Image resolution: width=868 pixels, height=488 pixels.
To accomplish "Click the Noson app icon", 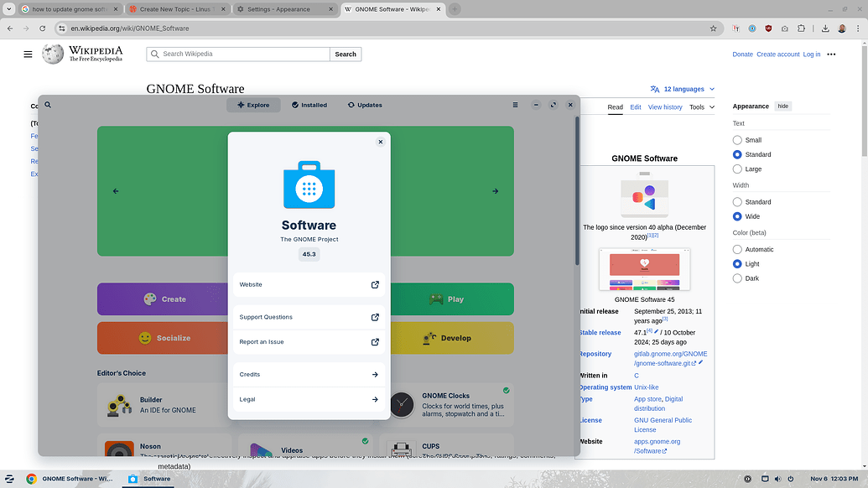I will [118, 449].
